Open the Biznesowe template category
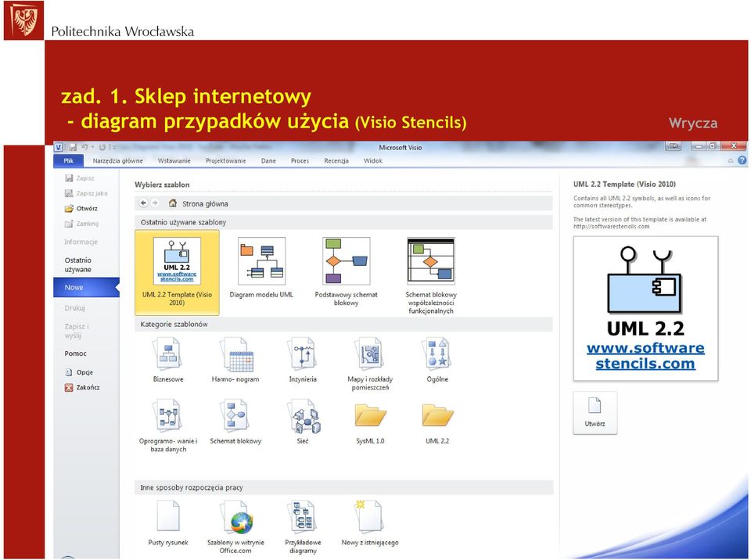The width and height of the screenshot is (751, 560). pos(167,359)
